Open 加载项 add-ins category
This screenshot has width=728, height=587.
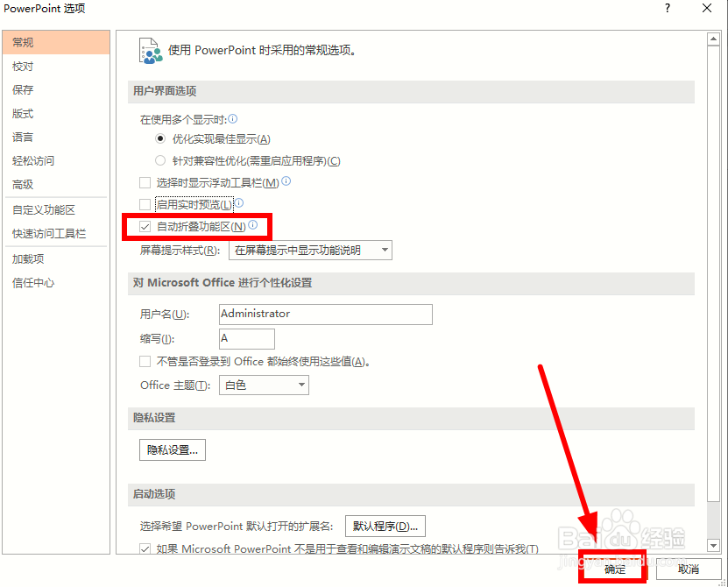coord(56,259)
